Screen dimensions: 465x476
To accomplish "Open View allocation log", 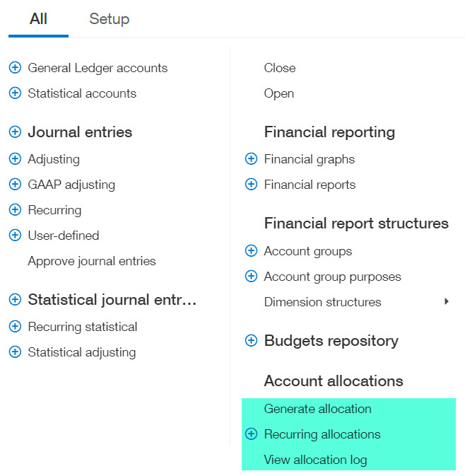I will (x=315, y=460).
